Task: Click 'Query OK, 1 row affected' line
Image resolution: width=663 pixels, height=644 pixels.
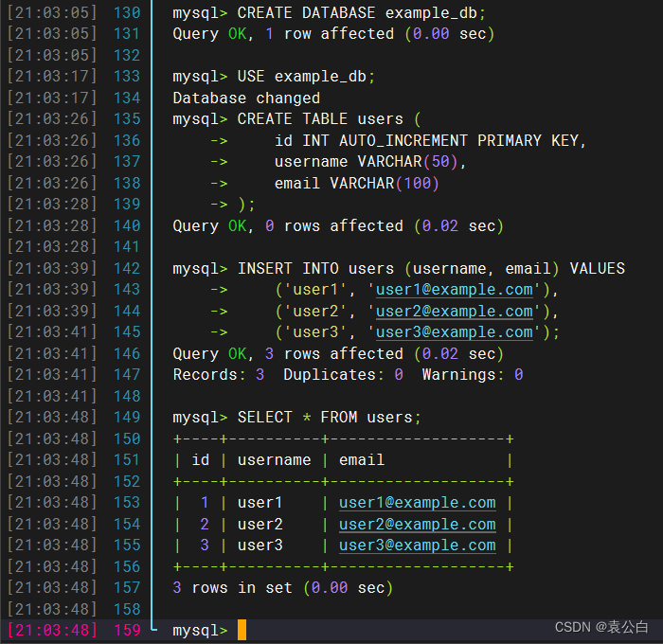Action: [x=333, y=34]
